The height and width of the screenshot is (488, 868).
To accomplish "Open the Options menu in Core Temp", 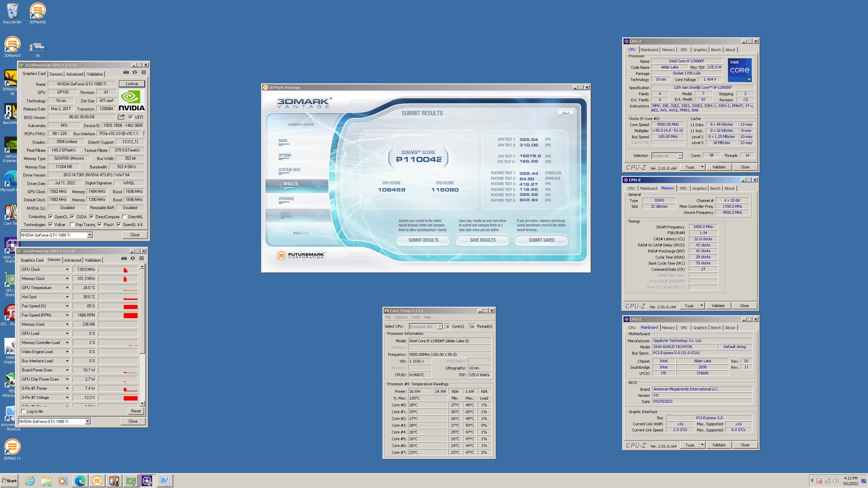I will pyautogui.click(x=401, y=317).
